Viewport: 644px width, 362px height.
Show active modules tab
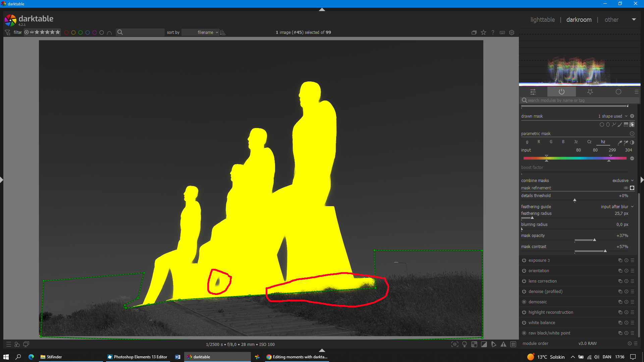tap(561, 92)
